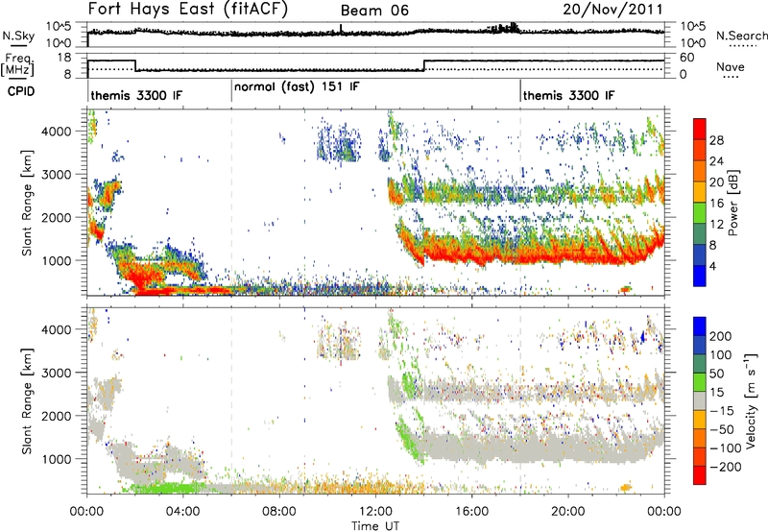
Task: Select the 4 label on the Power color bar
Action: coord(712,267)
